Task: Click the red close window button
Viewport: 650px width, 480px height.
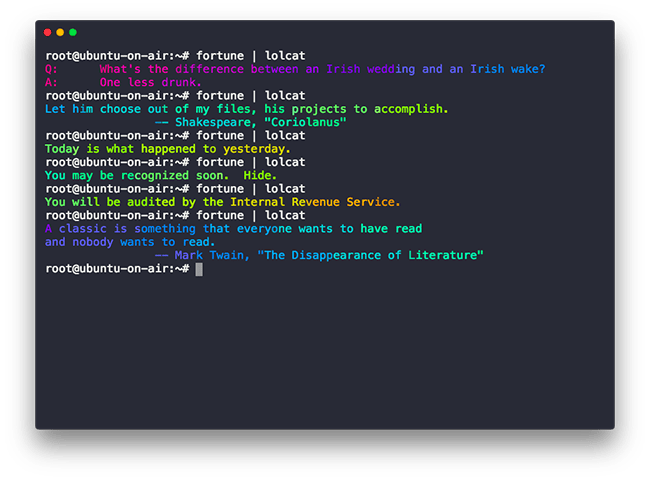Action: [48, 32]
